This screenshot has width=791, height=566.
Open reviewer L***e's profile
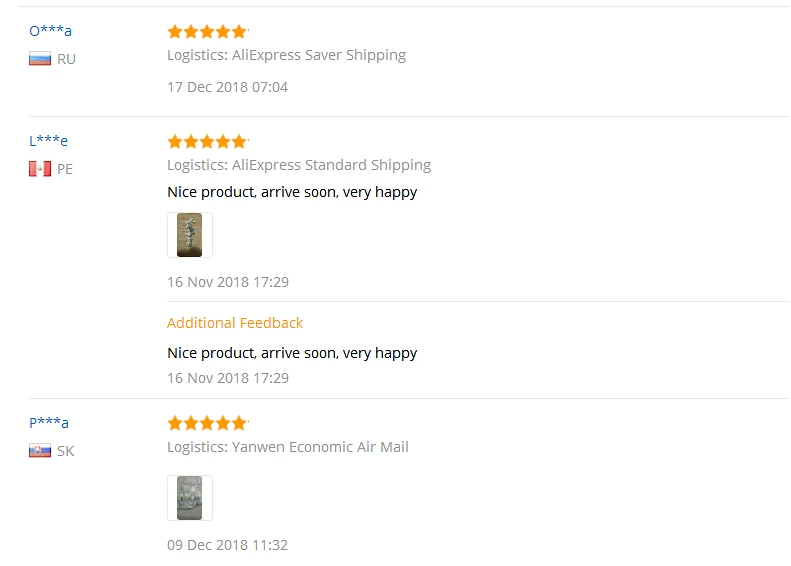pyautogui.click(x=48, y=140)
